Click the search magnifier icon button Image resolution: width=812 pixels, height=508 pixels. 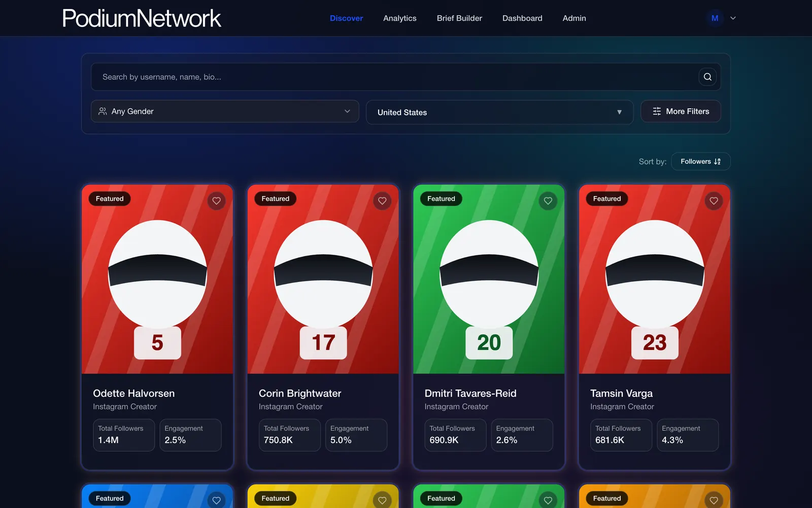coord(707,77)
